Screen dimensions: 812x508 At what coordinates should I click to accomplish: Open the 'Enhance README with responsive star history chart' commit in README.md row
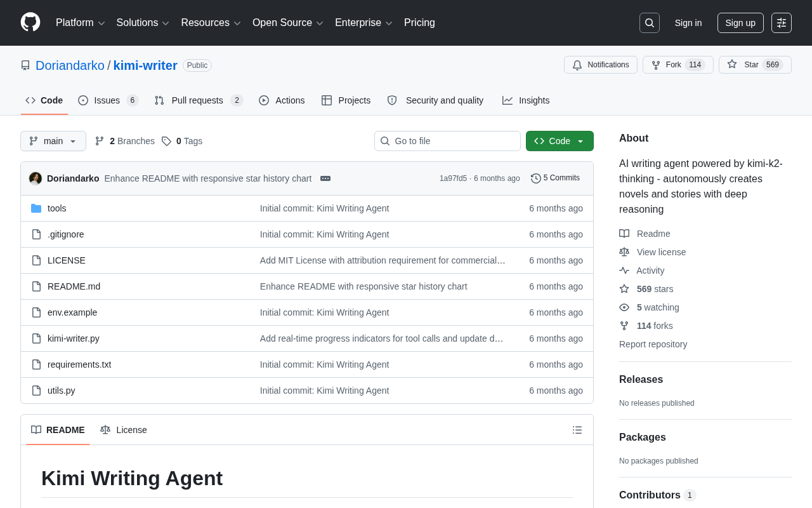(x=363, y=286)
